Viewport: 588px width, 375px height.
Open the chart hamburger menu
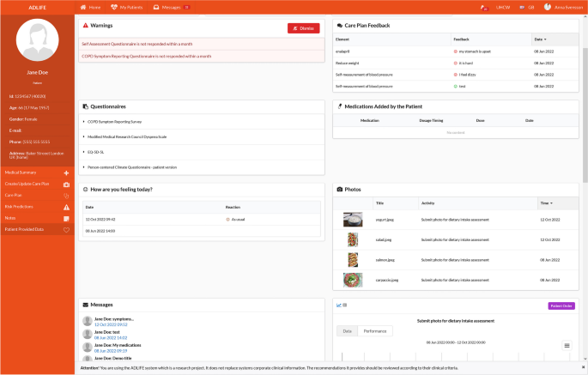[567, 345]
